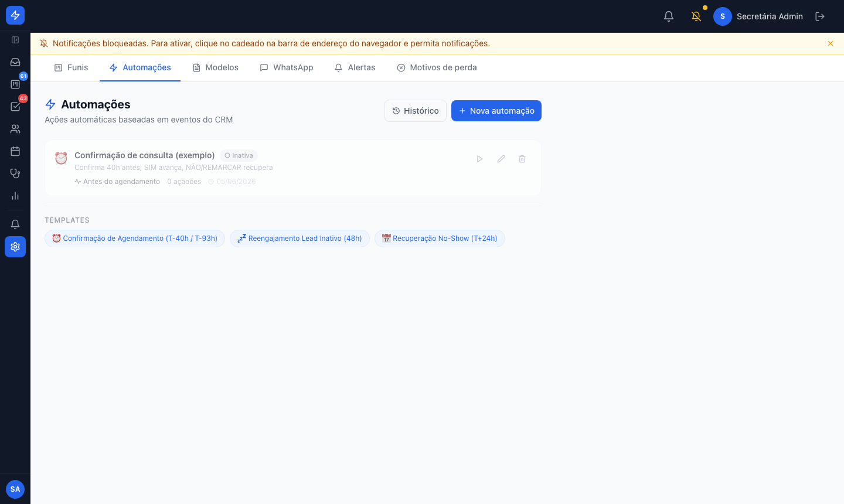Open the Confirmação de consulta (exemplo) title

coord(145,155)
